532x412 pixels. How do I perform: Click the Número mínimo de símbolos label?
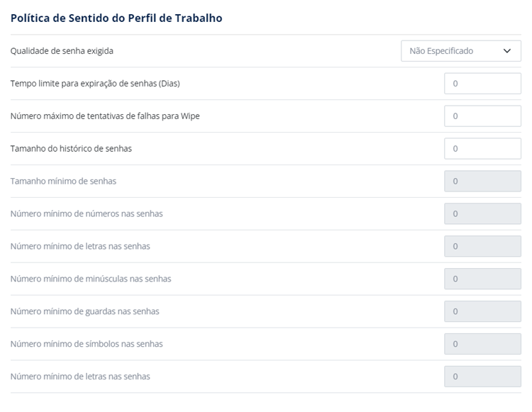pos(87,344)
